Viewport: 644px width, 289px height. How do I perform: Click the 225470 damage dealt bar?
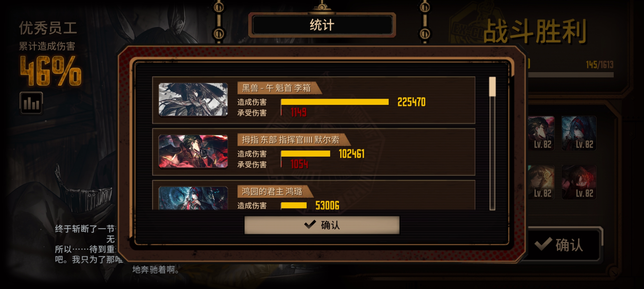(335, 102)
